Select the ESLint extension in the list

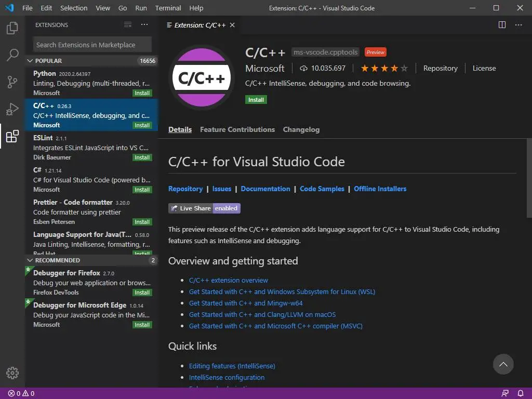(x=91, y=148)
